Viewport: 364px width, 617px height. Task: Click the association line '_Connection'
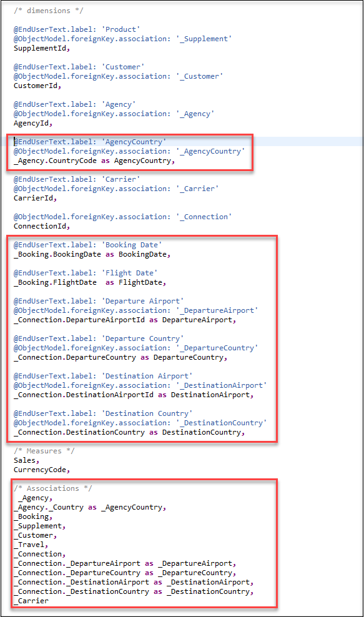[123, 217]
